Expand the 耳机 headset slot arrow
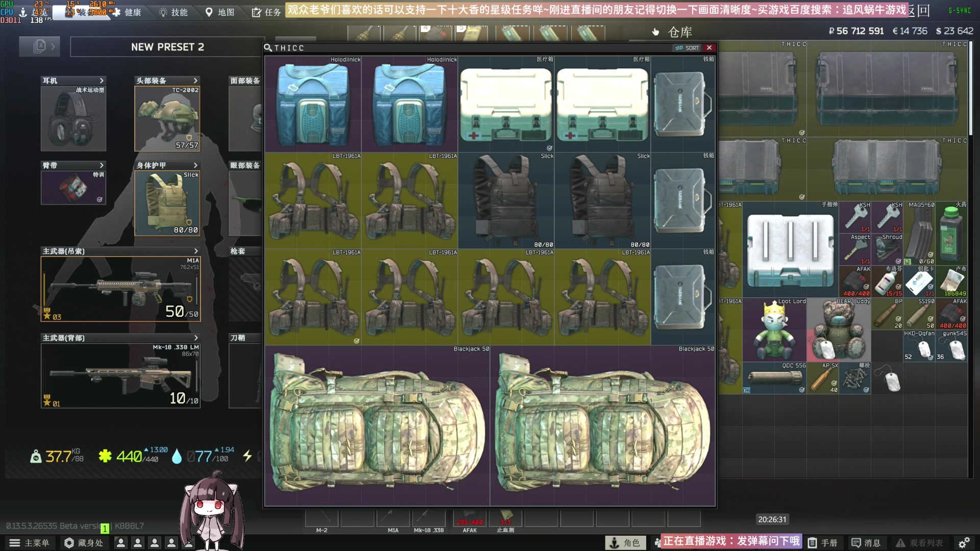 pyautogui.click(x=102, y=81)
